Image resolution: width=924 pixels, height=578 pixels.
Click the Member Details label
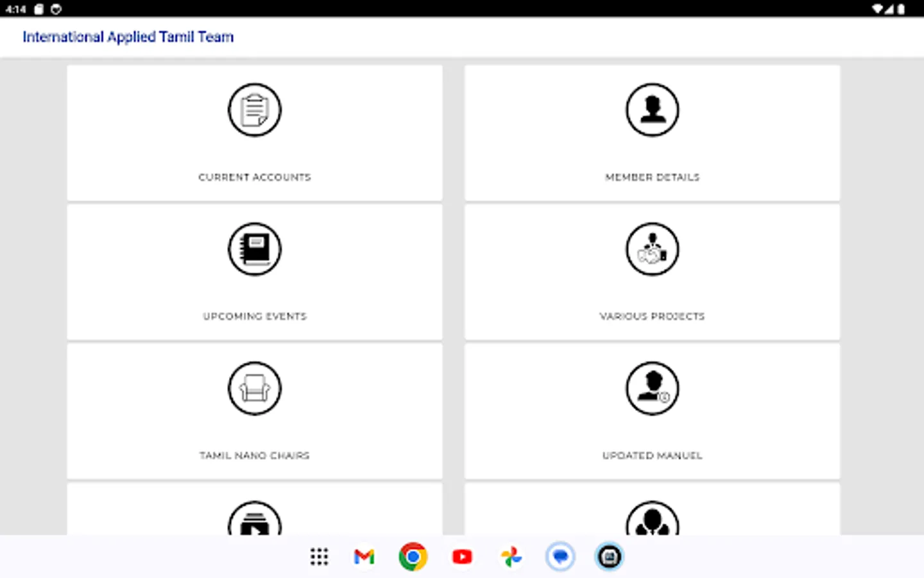pos(653,177)
